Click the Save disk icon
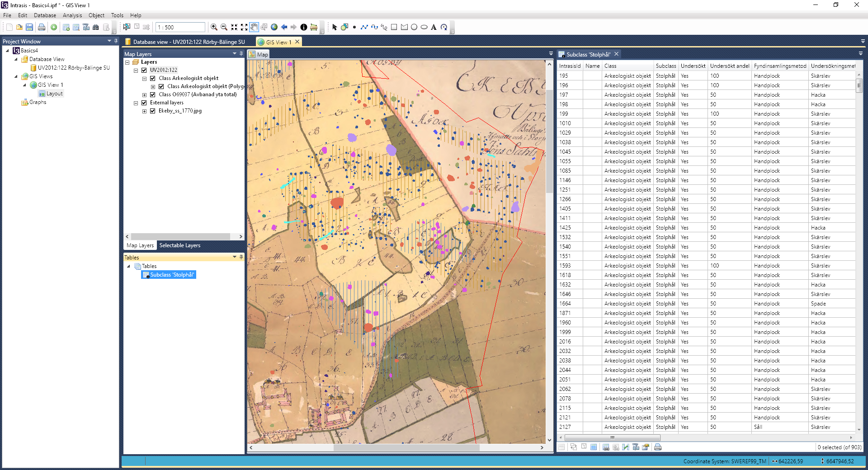 [29, 27]
